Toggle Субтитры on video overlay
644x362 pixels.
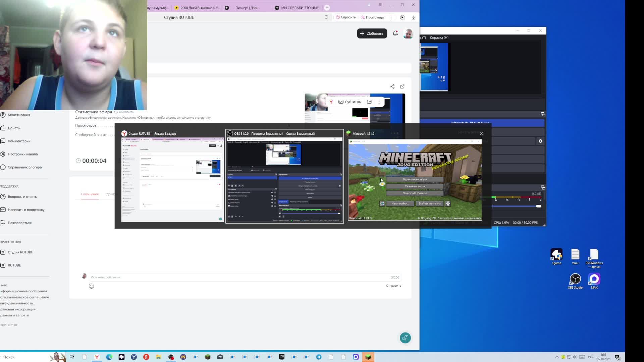350,102
